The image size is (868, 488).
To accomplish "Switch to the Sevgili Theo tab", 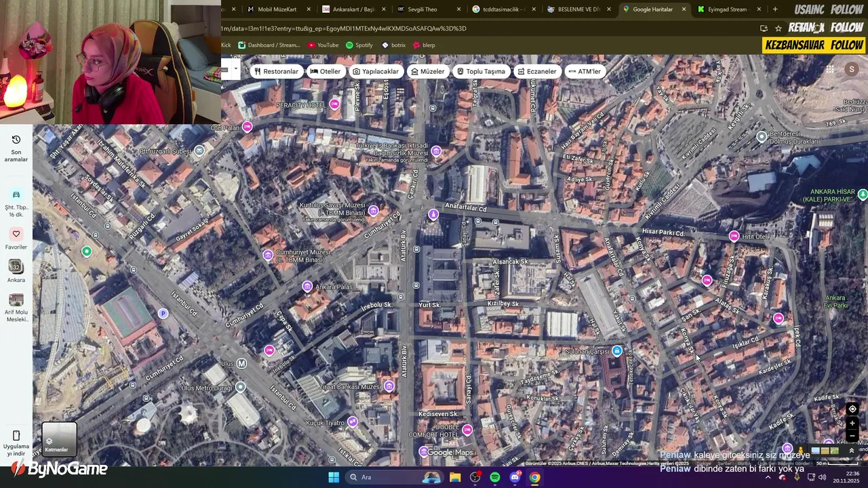I will click(x=428, y=9).
